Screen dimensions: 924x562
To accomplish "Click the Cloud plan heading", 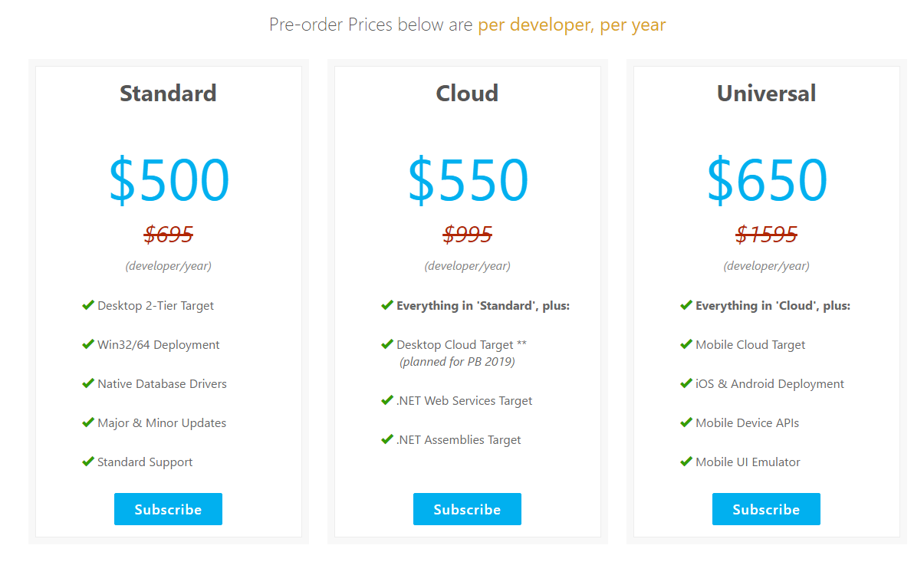I will pyautogui.click(x=467, y=94).
